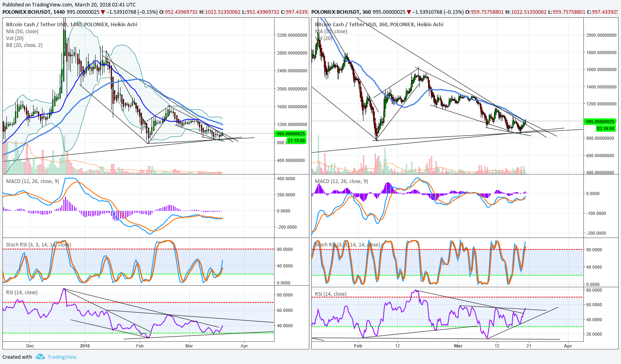
Task: Click 2800.00000000 on left price axis
Action: 292,53
